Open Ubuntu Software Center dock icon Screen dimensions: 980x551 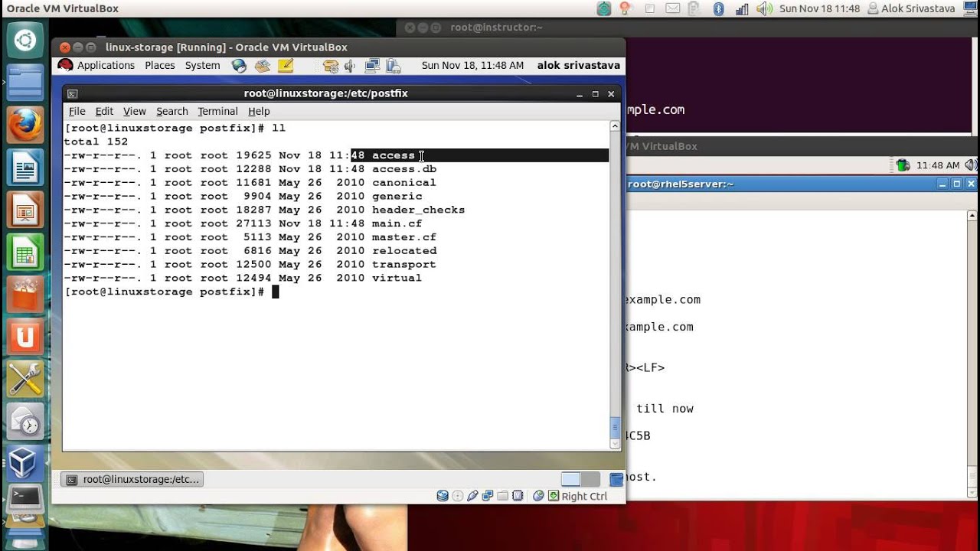(24, 294)
